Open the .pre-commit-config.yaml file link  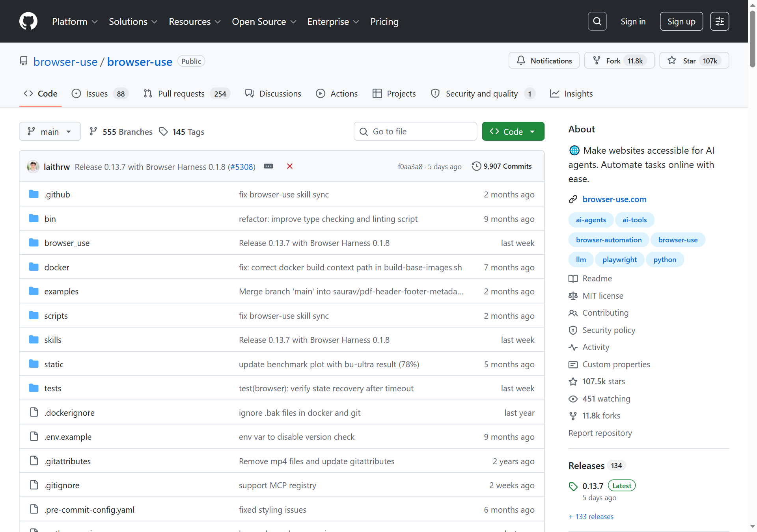click(89, 510)
